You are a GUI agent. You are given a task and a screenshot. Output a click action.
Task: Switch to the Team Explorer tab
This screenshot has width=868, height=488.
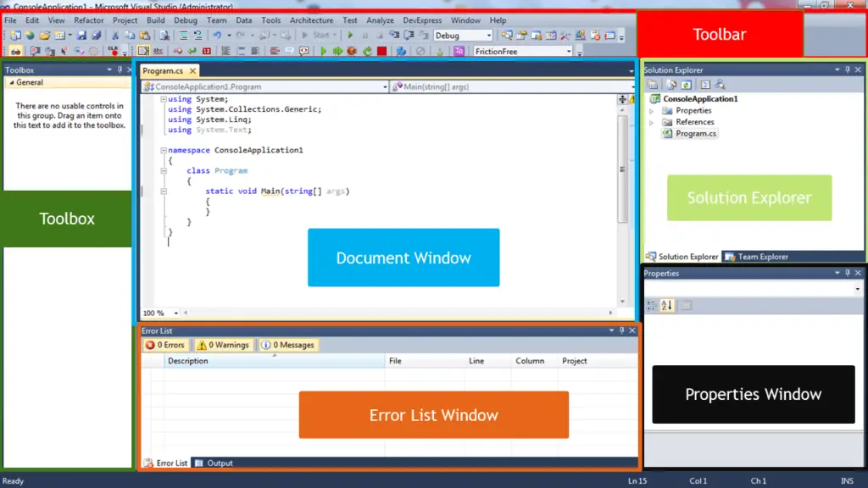click(757, 257)
